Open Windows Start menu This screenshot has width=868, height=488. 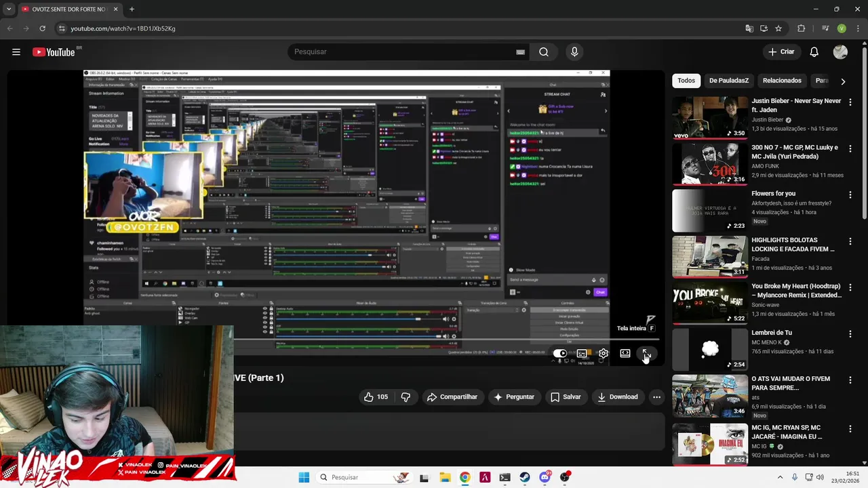coord(304,477)
